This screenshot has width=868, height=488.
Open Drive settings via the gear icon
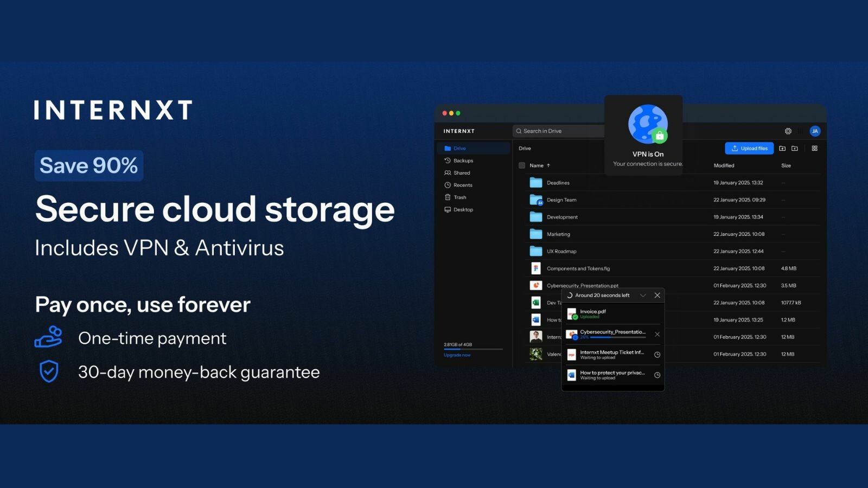pyautogui.click(x=788, y=131)
